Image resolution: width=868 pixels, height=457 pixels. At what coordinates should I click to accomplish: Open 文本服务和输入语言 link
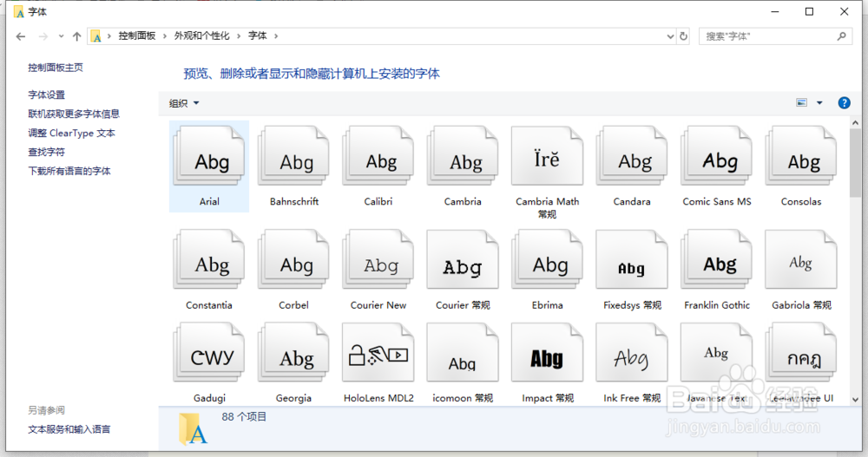69,429
